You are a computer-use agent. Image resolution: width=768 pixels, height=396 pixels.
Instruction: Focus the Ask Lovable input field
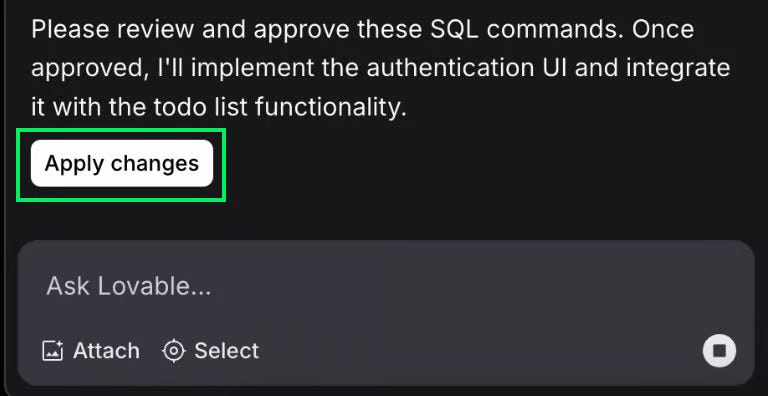(x=386, y=286)
